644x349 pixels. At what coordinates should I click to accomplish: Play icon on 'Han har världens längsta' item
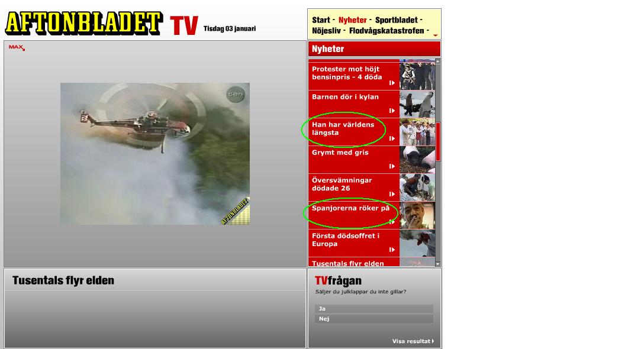pos(392,139)
